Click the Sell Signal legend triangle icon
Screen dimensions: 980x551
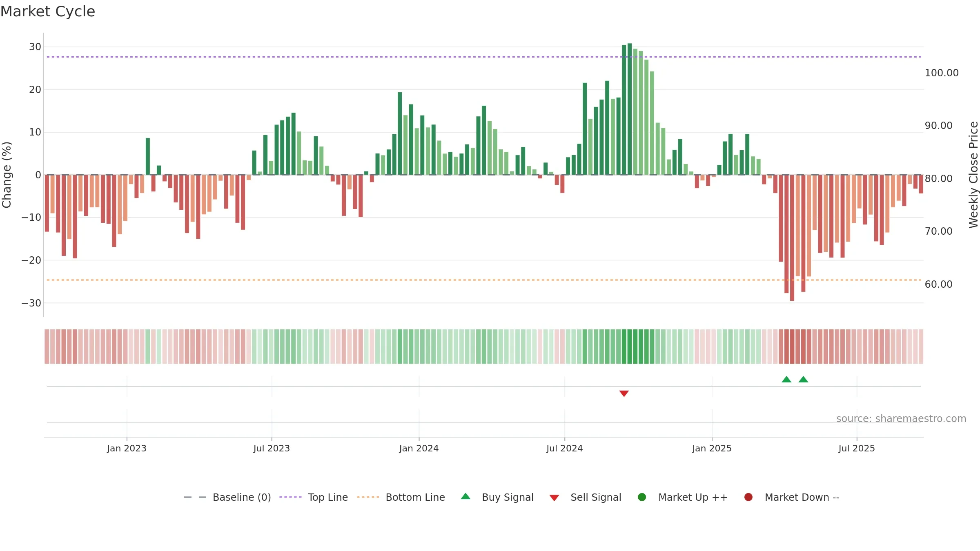click(554, 498)
